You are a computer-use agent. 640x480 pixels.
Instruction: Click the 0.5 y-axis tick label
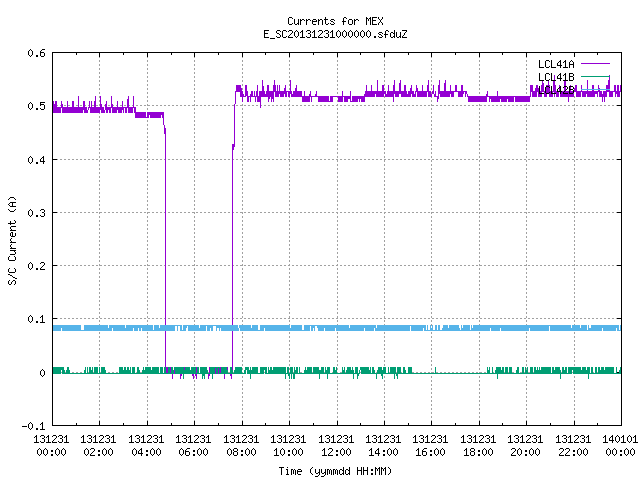click(36, 106)
